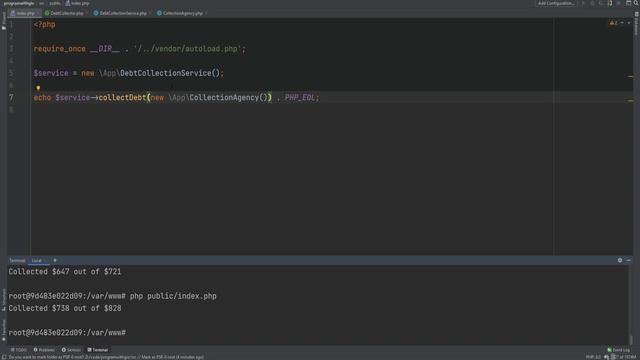Close the index.php editor tab
The height and width of the screenshot is (360, 640).
38,13
